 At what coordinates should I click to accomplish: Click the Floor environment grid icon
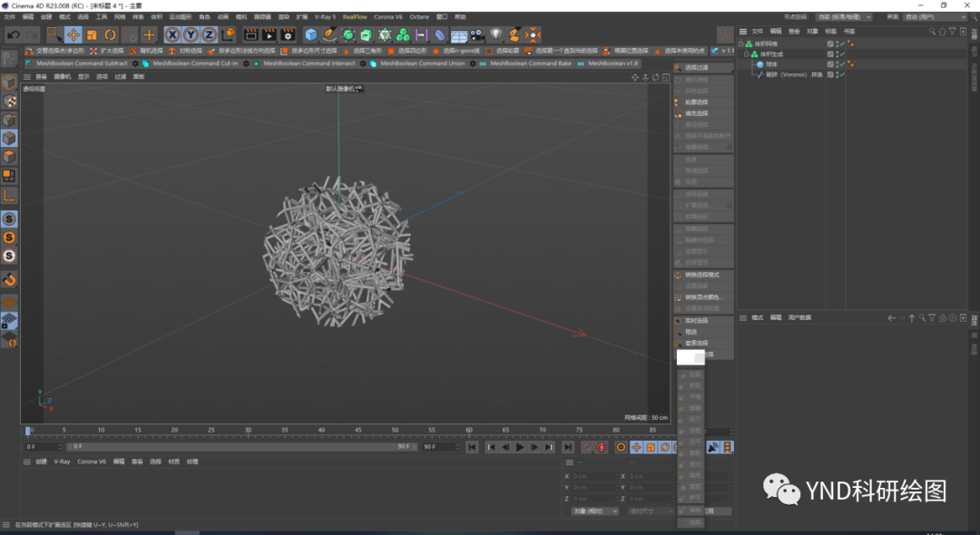click(x=459, y=35)
